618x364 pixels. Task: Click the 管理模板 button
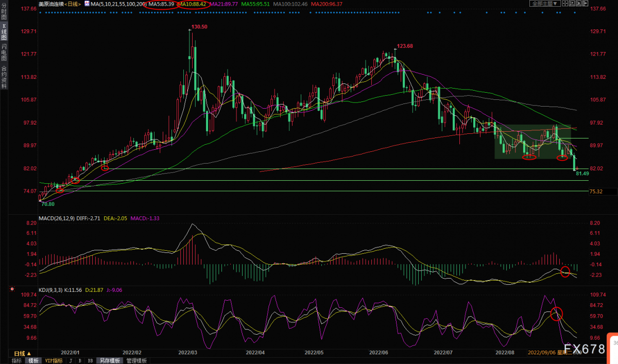136,360
